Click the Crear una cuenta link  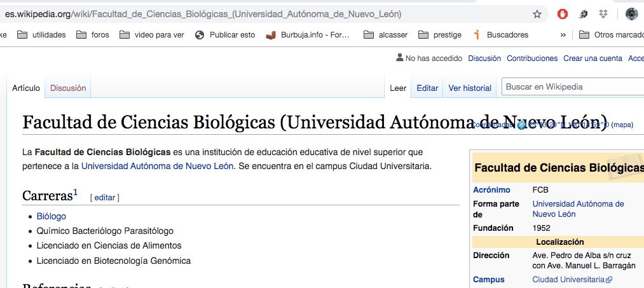[593, 58]
